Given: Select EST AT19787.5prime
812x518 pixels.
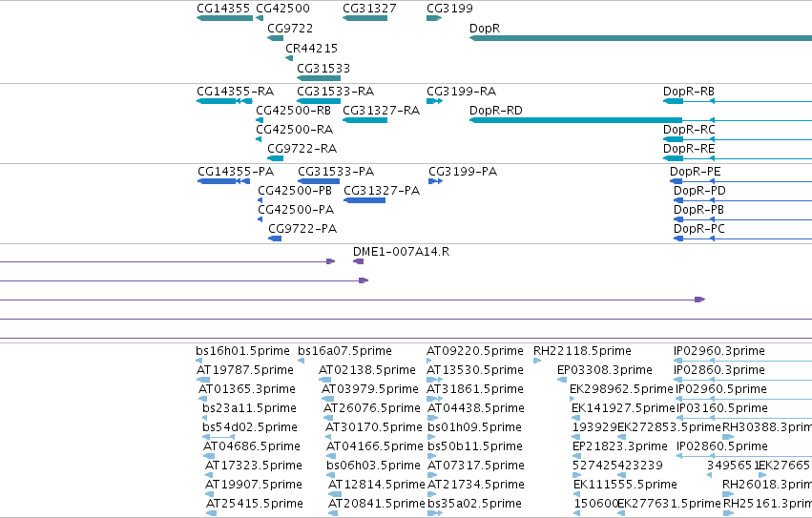Looking at the screenshot, I should click(x=203, y=381).
